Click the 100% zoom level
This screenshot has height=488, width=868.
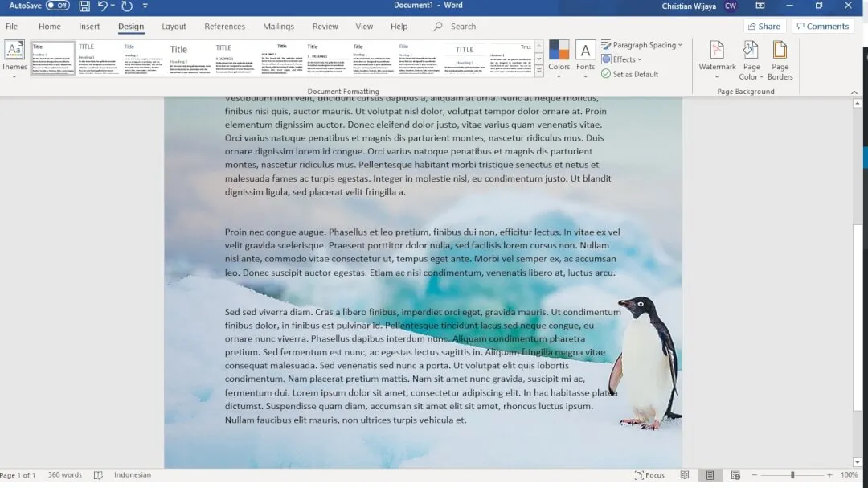(849, 475)
